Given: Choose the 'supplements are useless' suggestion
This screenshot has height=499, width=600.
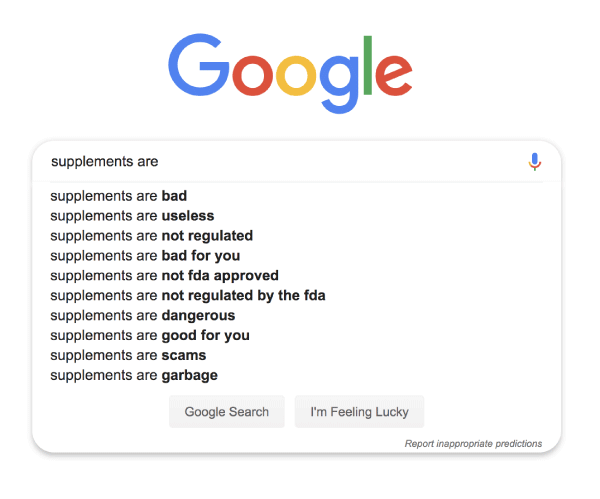Looking at the screenshot, I should (x=132, y=215).
